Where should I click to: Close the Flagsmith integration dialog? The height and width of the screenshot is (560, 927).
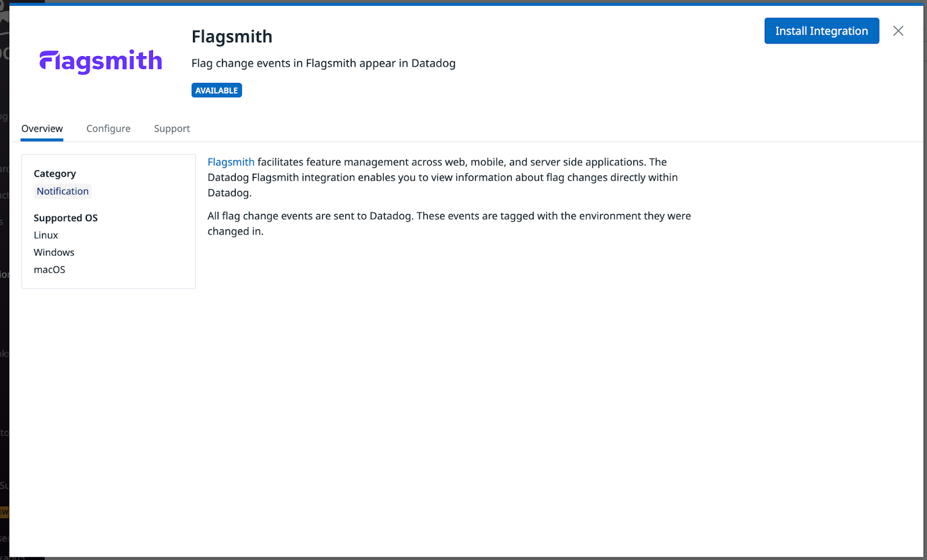pyautogui.click(x=898, y=31)
